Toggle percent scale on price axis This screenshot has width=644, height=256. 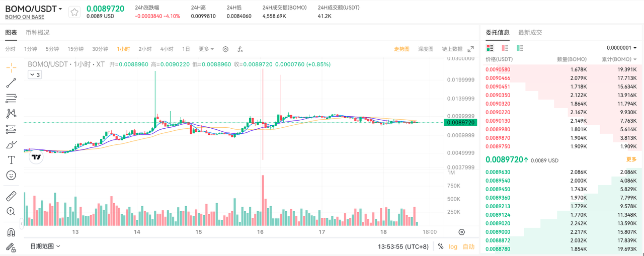pyautogui.click(x=441, y=246)
